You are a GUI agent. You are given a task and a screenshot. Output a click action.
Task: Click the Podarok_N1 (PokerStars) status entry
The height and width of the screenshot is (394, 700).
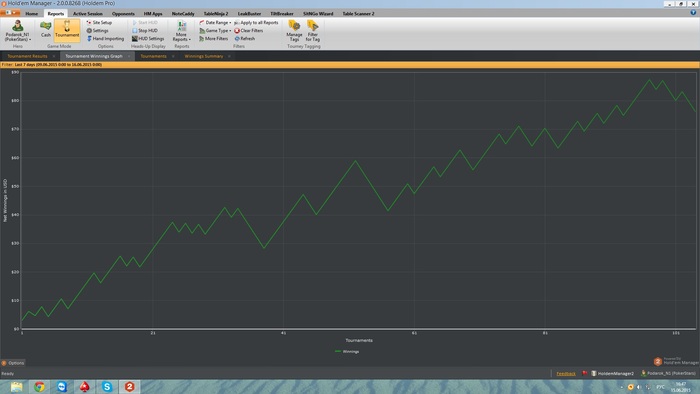[668, 373]
